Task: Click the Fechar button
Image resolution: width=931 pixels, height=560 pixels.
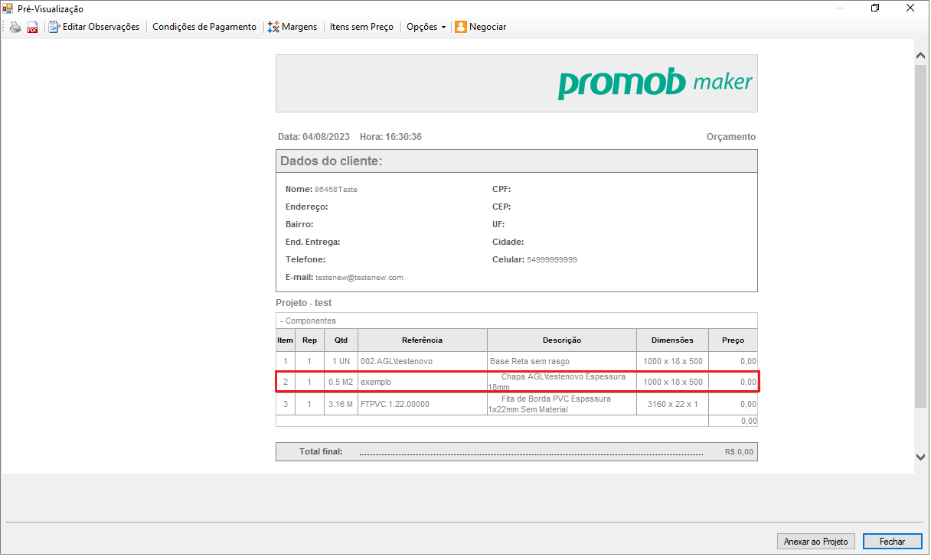Action: [892, 541]
